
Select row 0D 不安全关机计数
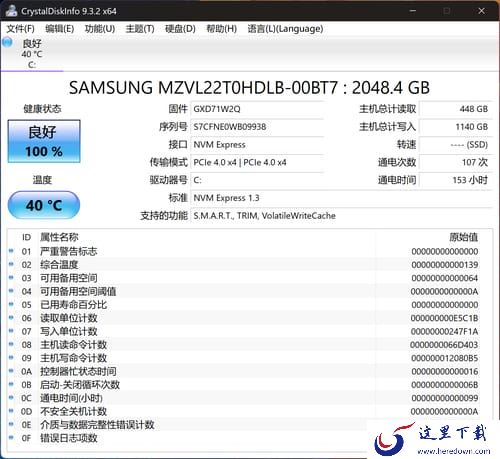point(250,411)
